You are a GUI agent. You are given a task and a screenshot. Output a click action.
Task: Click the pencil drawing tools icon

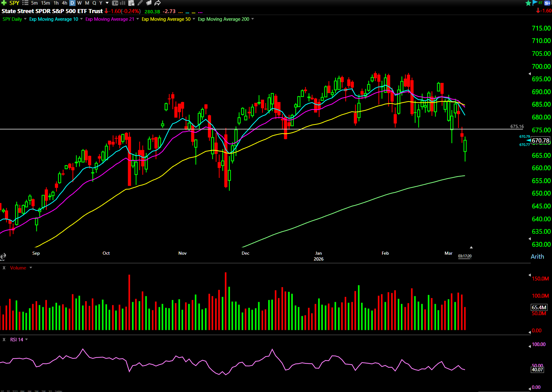click(140, 3)
